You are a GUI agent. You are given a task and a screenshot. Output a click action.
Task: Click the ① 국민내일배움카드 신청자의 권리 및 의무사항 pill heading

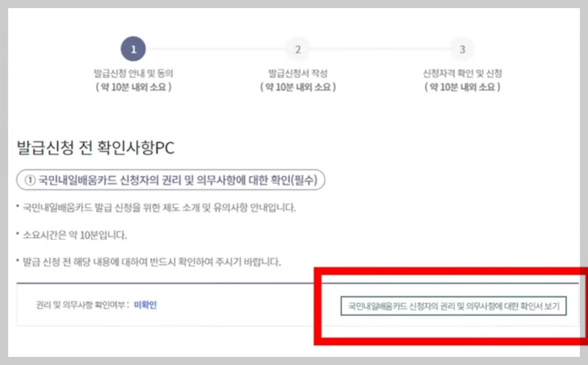click(x=171, y=180)
